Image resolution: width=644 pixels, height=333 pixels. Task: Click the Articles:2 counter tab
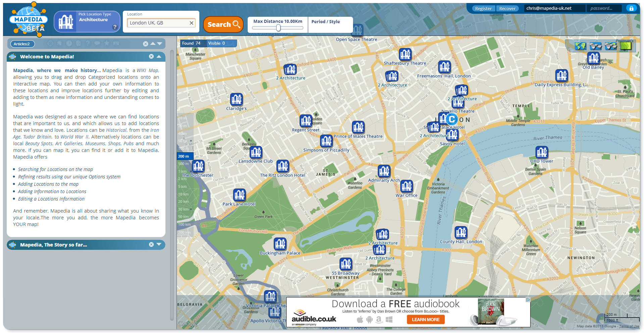[22, 44]
